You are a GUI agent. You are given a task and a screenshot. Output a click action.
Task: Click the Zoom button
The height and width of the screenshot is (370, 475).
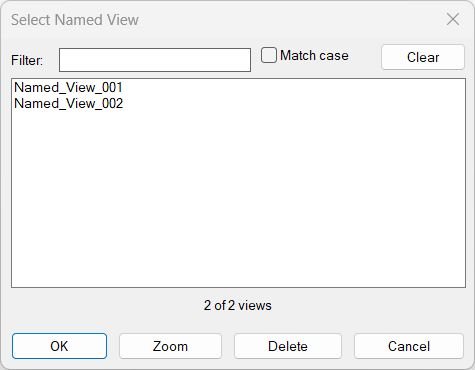tap(170, 346)
